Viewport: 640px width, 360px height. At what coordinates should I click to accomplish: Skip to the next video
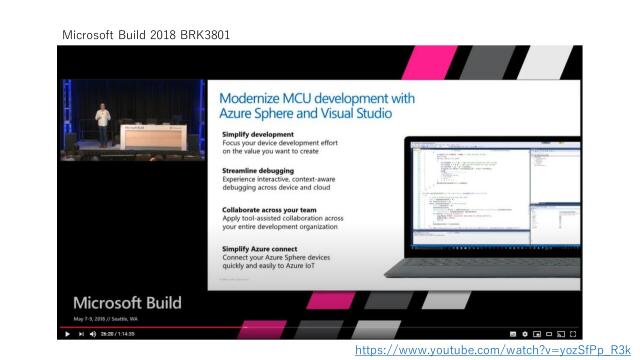point(81,334)
